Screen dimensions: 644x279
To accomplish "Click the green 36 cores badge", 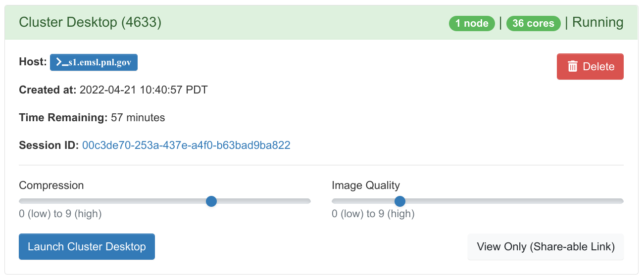I will pyautogui.click(x=534, y=23).
